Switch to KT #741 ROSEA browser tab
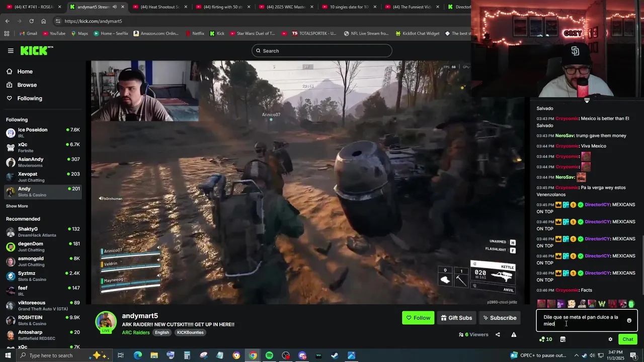Viewport: 644px width, 362px height. pos(34,7)
